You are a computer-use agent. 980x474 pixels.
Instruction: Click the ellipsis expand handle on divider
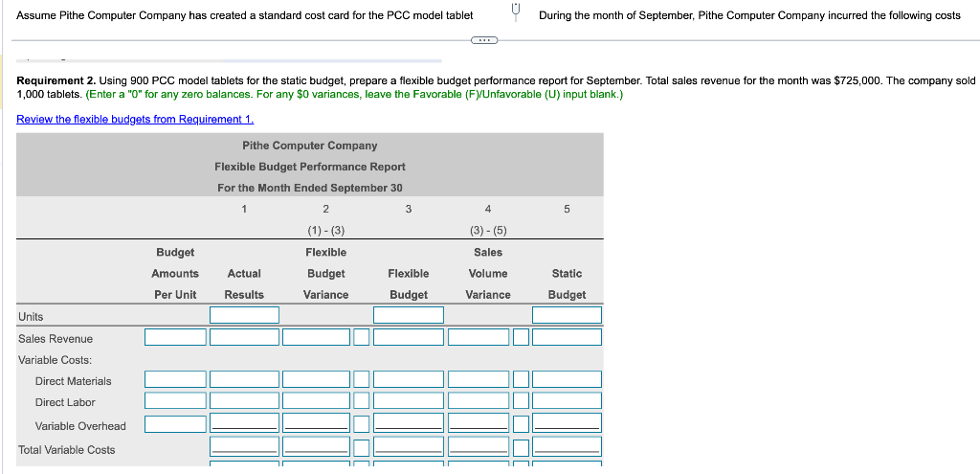(x=484, y=41)
